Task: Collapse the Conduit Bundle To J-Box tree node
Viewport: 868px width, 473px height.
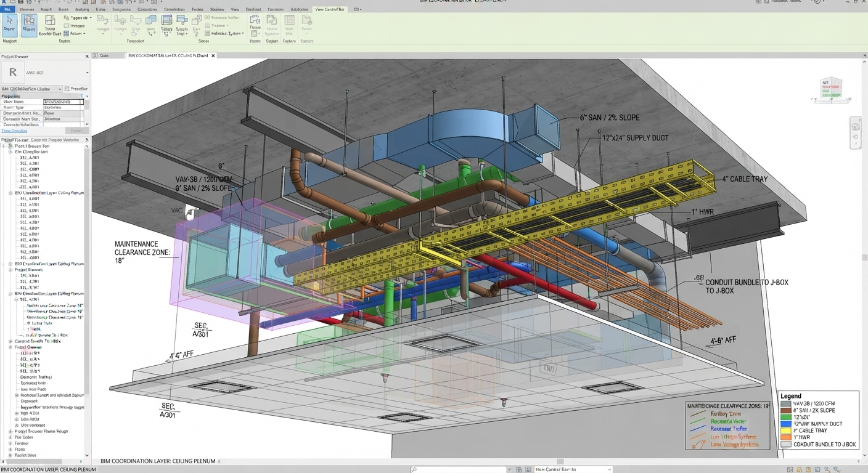Action: 10,341
